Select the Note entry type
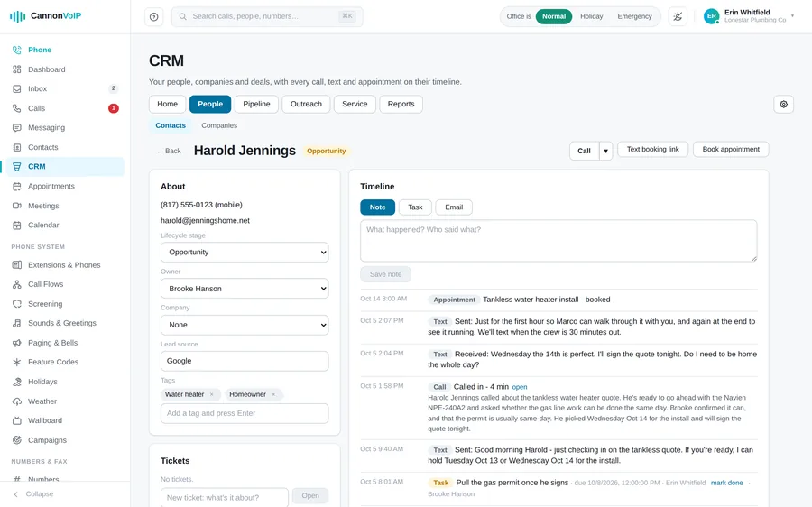Viewport: 812px width, 507px height. pos(377,207)
